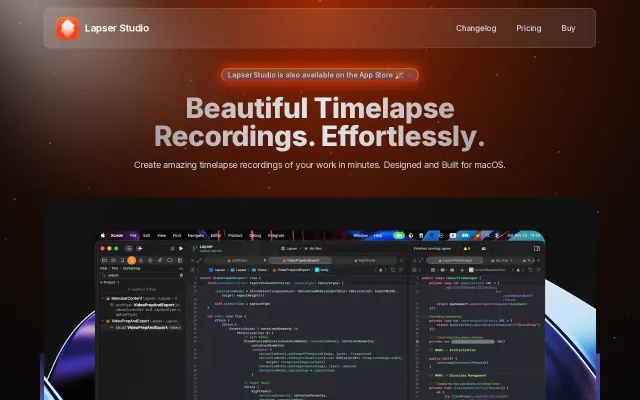640x400 pixels.
Task: Open the Window menu in the preview
Action: point(360,236)
